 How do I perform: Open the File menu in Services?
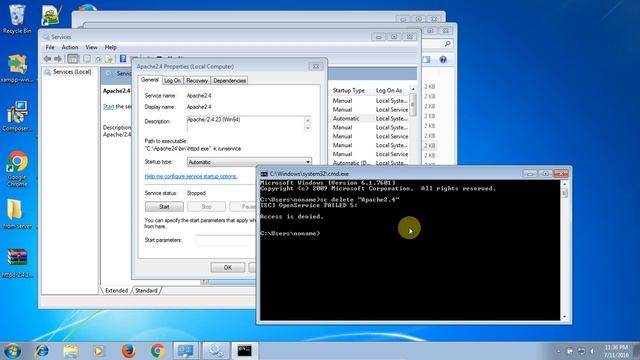(50, 47)
